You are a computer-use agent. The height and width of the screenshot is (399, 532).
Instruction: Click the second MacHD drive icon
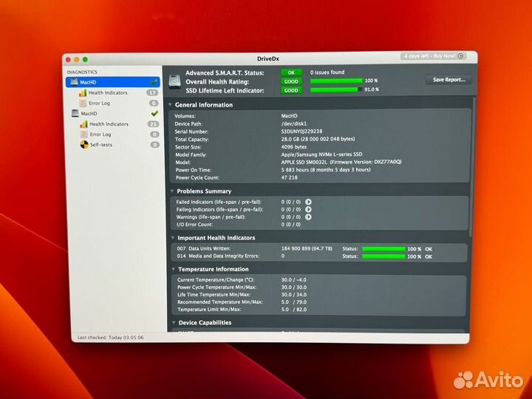[x=75, y=114]
